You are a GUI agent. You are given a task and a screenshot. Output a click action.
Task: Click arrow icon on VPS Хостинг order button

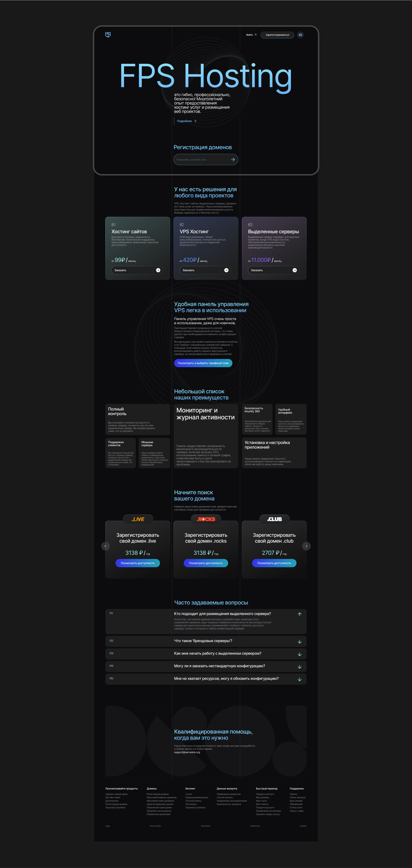coord(226,270)
